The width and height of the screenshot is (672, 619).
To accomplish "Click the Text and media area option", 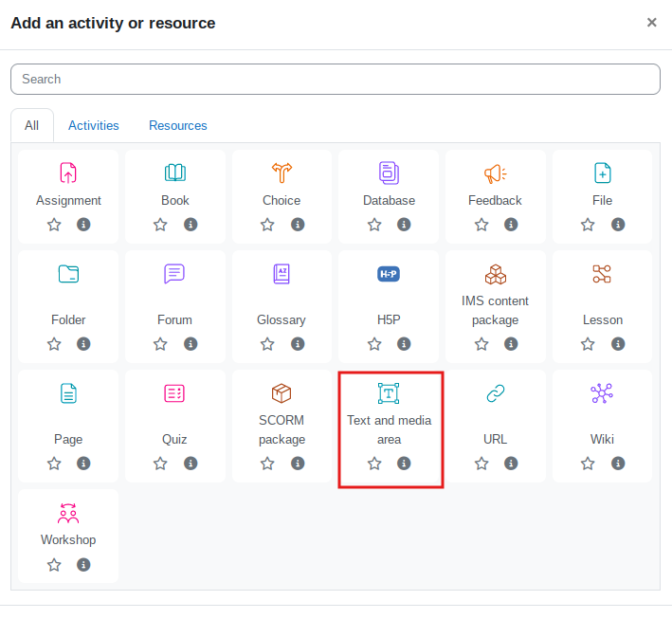I will (389, 429).
